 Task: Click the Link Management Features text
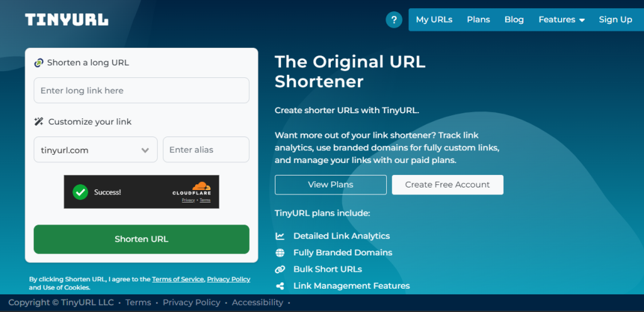(x=352, y=286)
